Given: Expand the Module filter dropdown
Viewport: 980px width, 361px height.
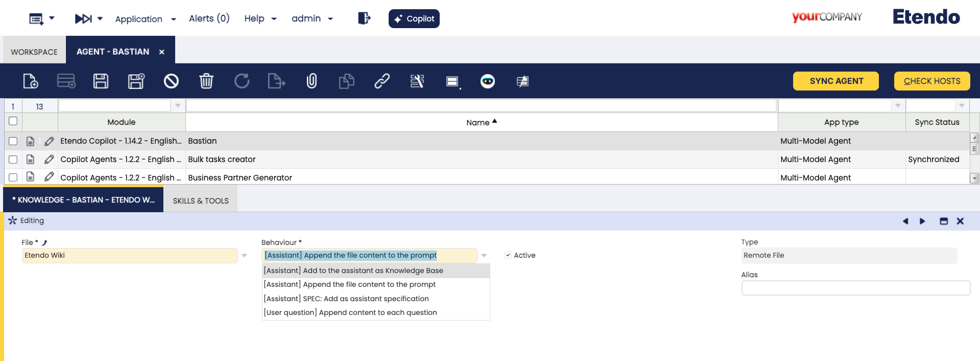Looking at the screenshot, I should pos(178,106).
